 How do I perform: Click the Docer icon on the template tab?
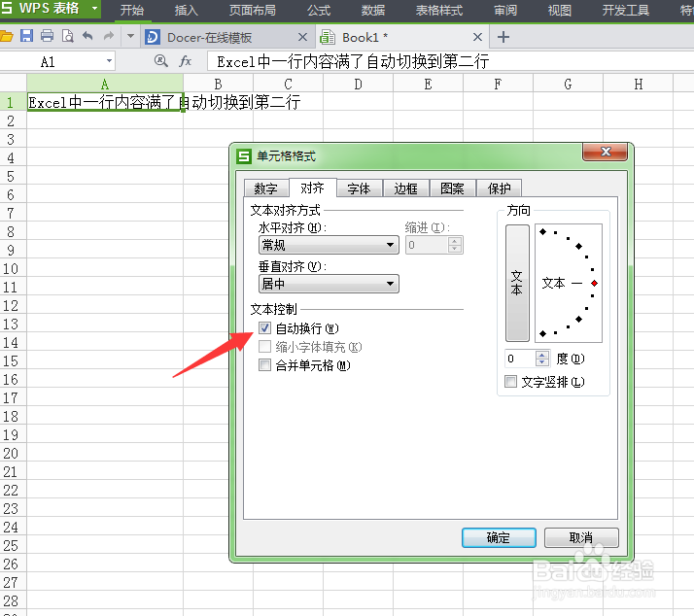pyautogui.click(x=153, y=37)
